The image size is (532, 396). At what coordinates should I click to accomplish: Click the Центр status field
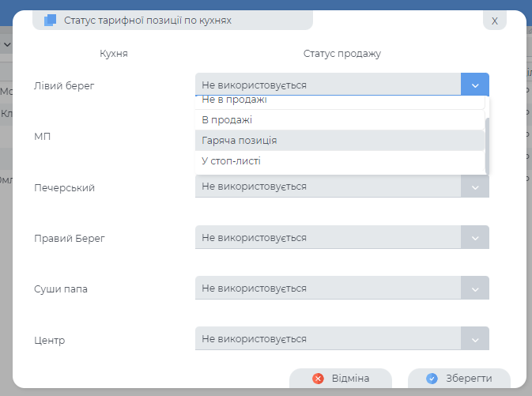click(x=327, y=339)
